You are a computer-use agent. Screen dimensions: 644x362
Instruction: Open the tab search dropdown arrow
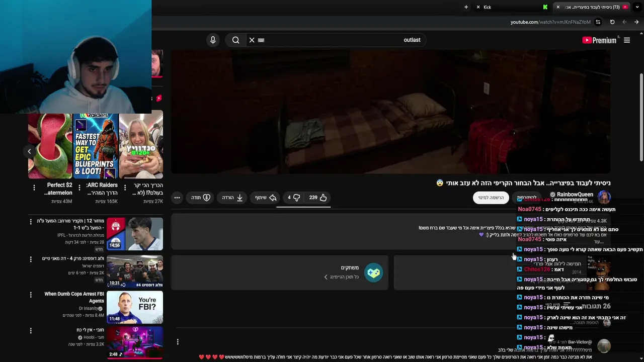point(637,7)
